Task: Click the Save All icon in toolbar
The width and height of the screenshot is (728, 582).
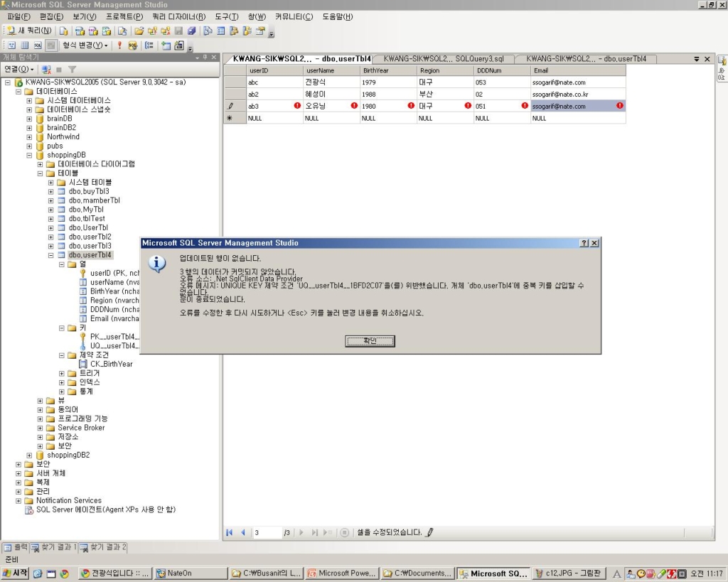Action: click(x=191, y=31)
